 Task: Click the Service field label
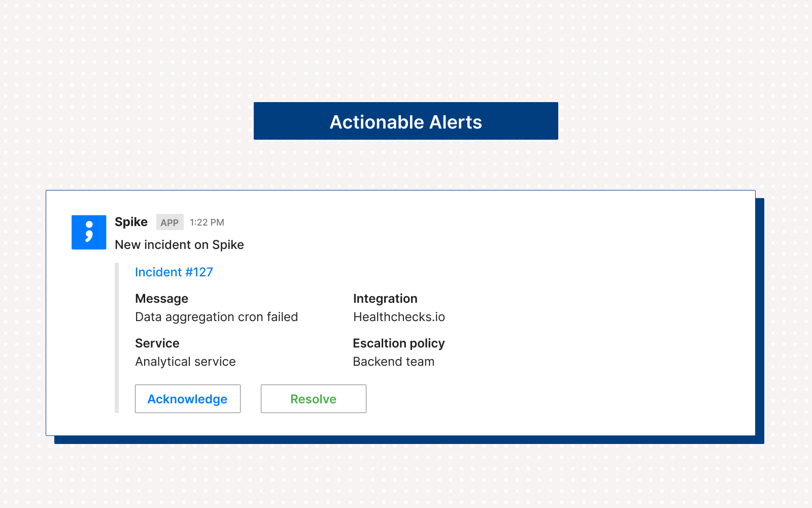(x=157, y=343)
